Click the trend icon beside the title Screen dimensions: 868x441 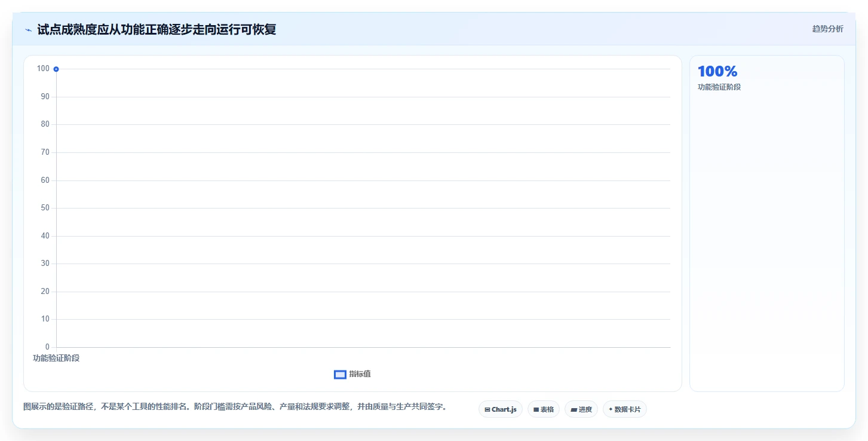[28, 30]
